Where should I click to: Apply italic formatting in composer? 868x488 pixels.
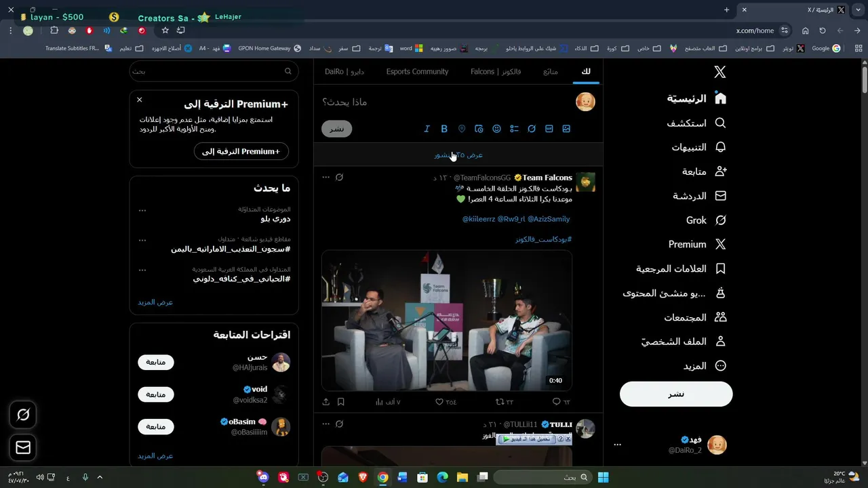(x=427, y=129)
